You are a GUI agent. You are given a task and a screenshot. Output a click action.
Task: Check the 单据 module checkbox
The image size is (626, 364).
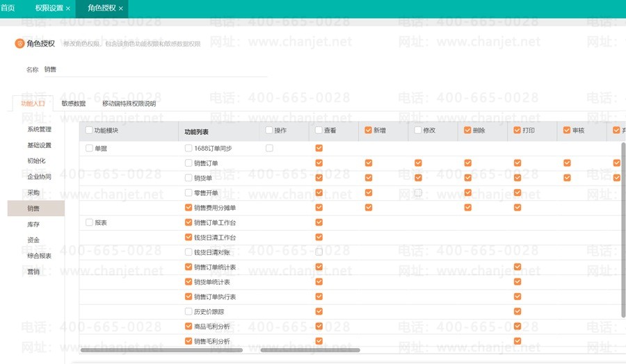coord(90,149)
